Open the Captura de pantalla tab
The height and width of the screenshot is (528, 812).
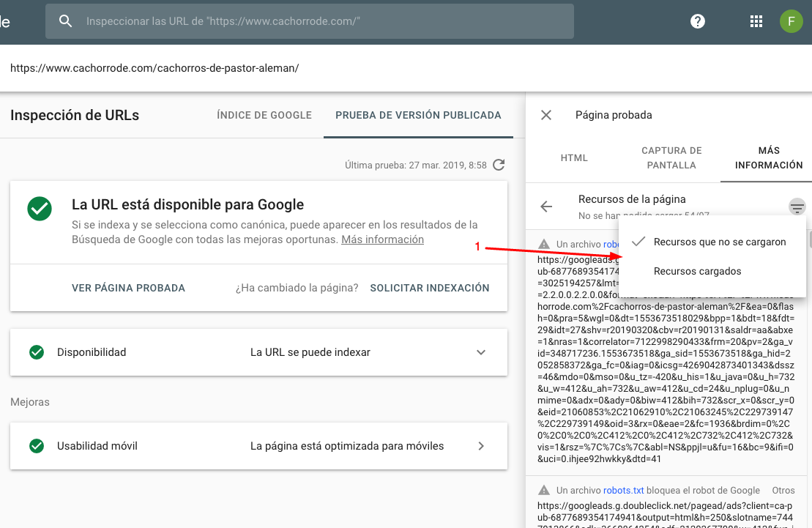tap(671, 157)
